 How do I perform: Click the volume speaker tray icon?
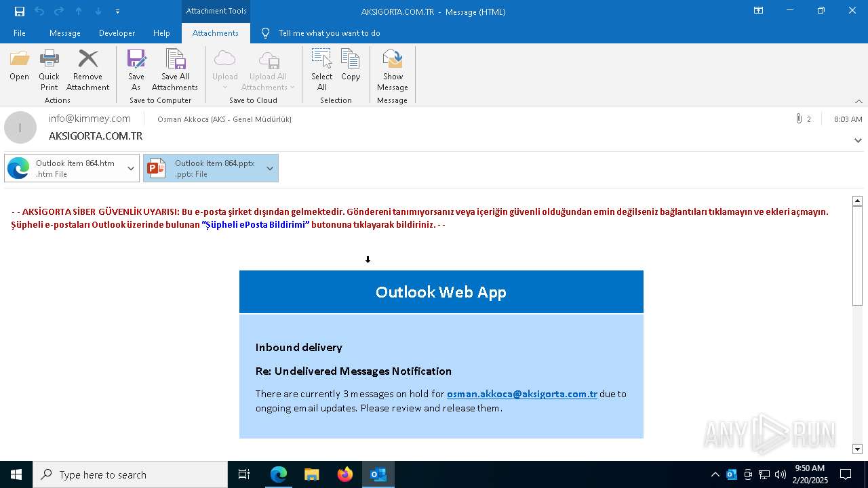781,474
